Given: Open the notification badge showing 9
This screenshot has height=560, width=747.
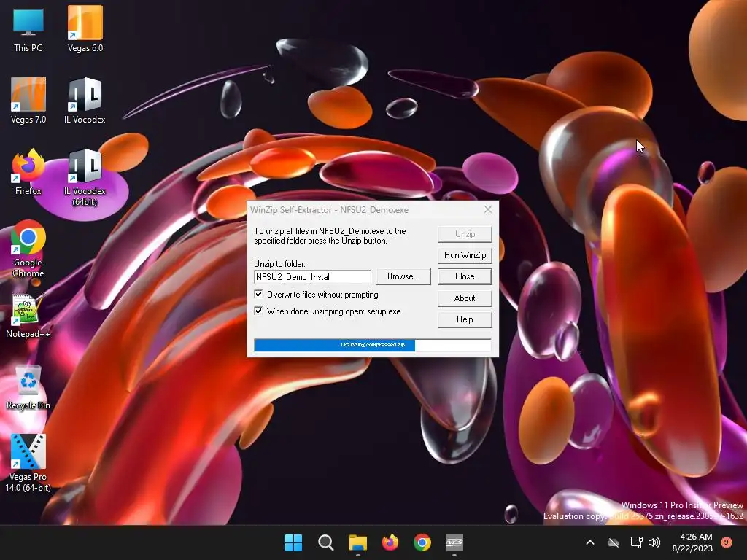Looking at the screenshot, I should click(x=727, y=542).
